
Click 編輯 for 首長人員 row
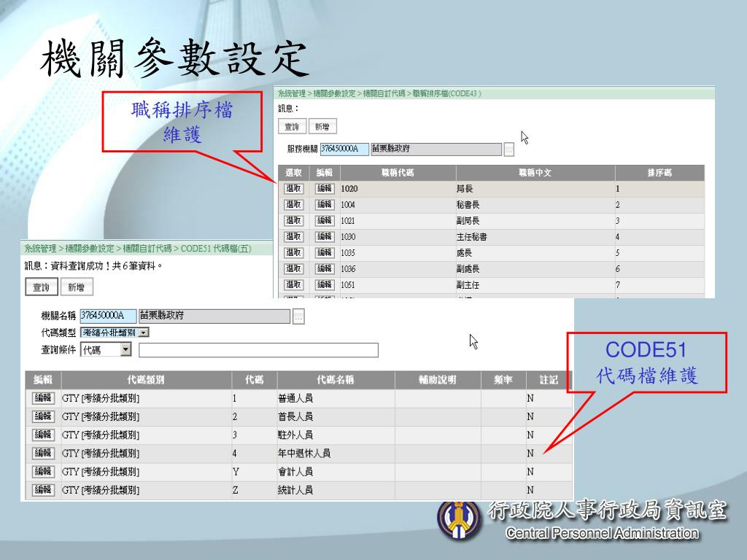point(43,416)
